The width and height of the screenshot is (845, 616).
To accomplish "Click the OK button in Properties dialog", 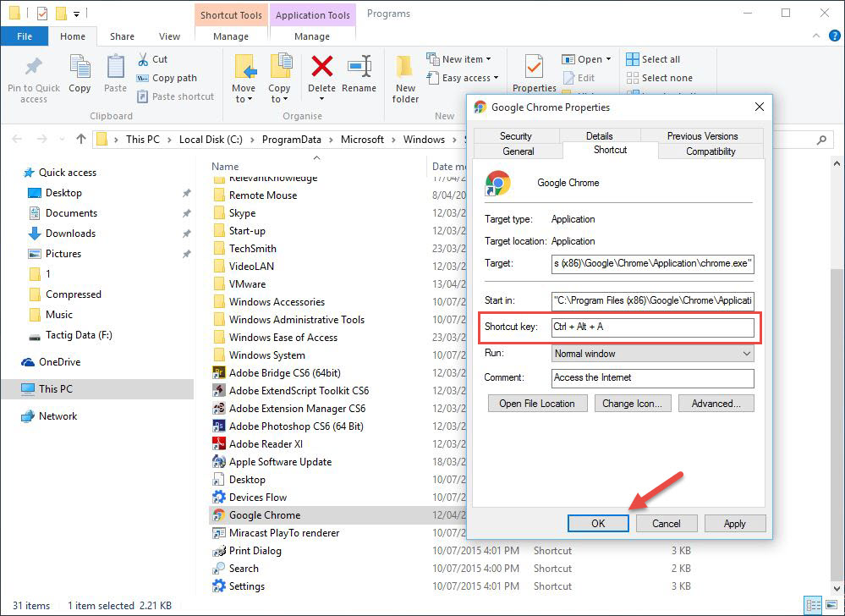I will pos(598,523).
